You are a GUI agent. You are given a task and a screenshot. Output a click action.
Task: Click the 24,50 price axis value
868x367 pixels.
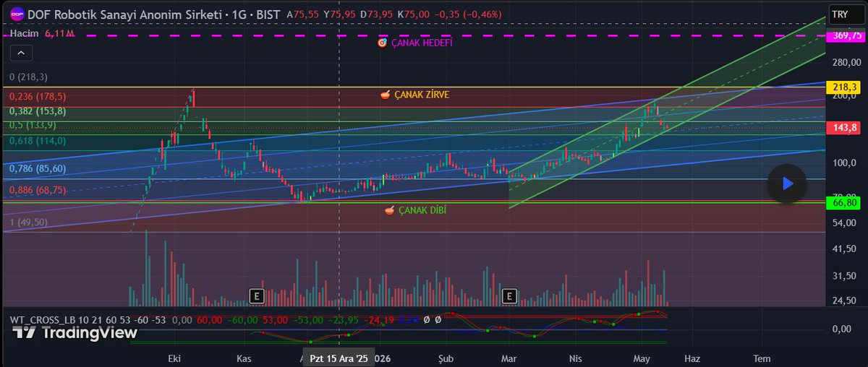click(x=845, y=301)
